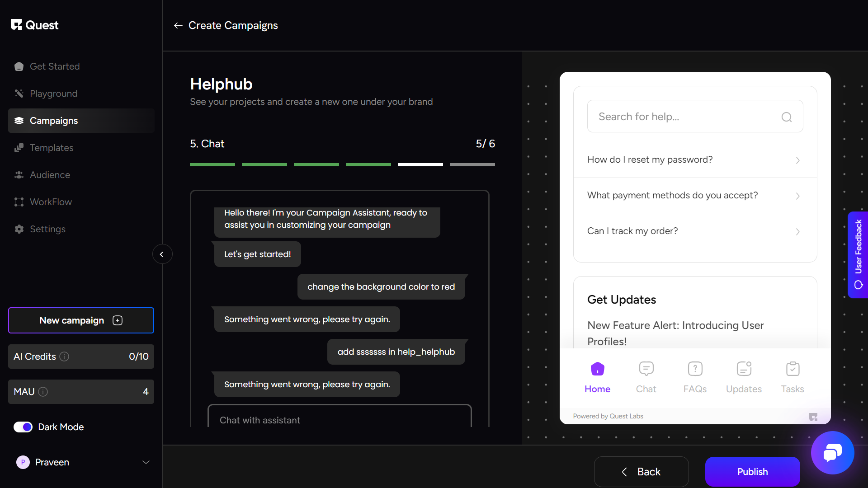868x488 pixels.
Task: Open the Chat tab icon in widget
Action: [646, 369]
